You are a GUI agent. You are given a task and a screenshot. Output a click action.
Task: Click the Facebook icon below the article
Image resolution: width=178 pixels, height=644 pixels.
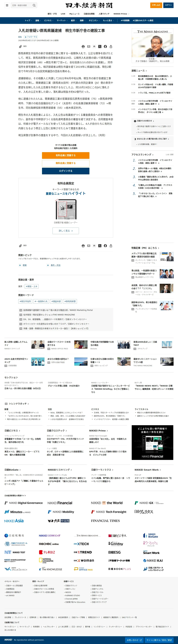(x=105, y=246)
